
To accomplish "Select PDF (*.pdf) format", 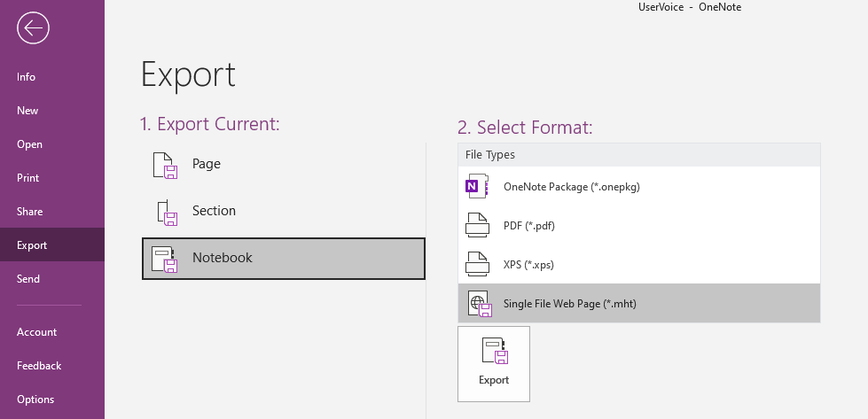I will [x=639, y=226].
